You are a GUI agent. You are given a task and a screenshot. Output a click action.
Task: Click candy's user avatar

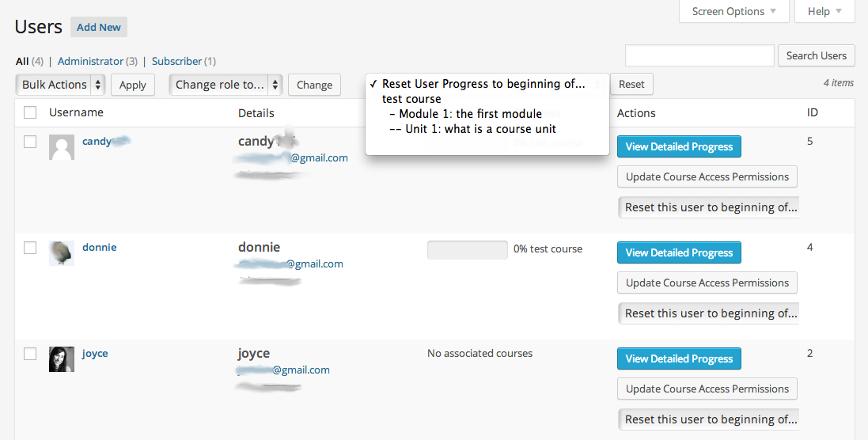(62, 147)
